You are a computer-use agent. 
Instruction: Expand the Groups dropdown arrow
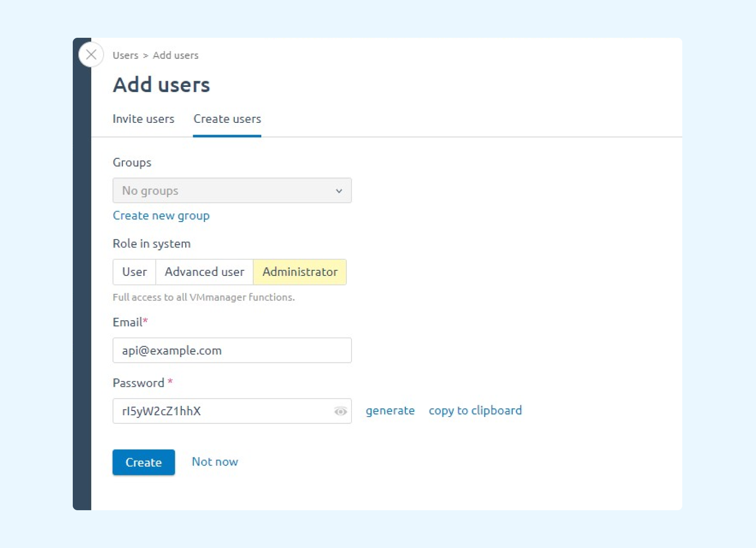339,191
